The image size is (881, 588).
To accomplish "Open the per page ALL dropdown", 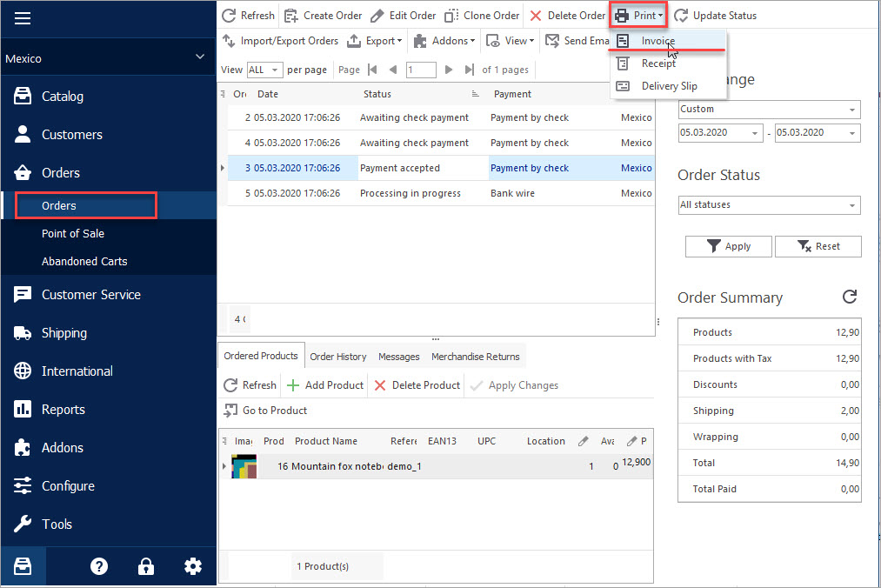I will (264, 70).
